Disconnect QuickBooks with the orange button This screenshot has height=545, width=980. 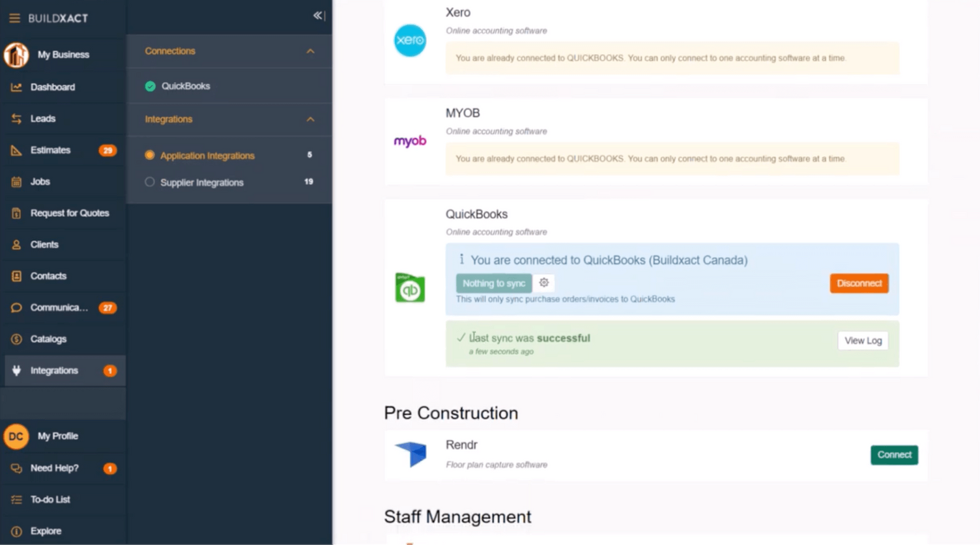[x=859, y=283]
